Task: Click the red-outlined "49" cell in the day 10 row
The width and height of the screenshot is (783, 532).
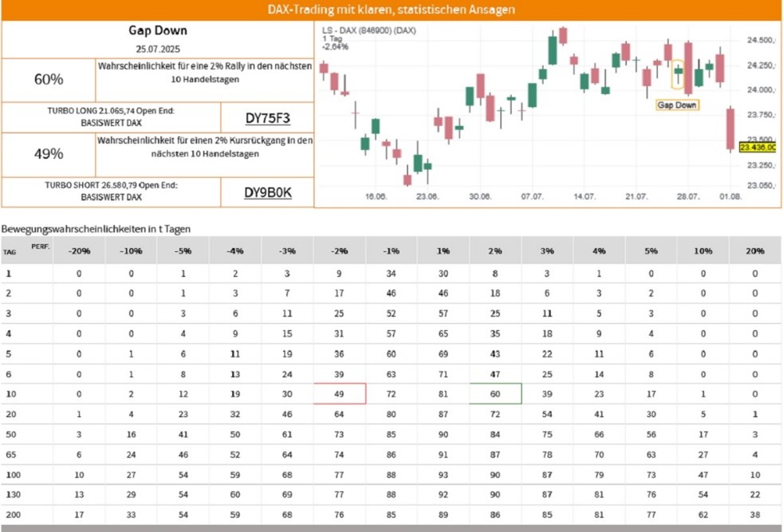Action: pyautogui.click(x=340, y=394)
